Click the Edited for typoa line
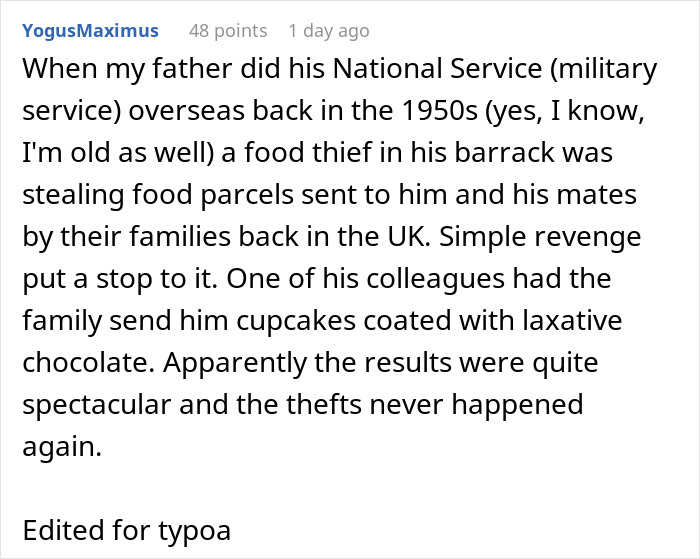The image size is (700, 559). pos(126,530)
